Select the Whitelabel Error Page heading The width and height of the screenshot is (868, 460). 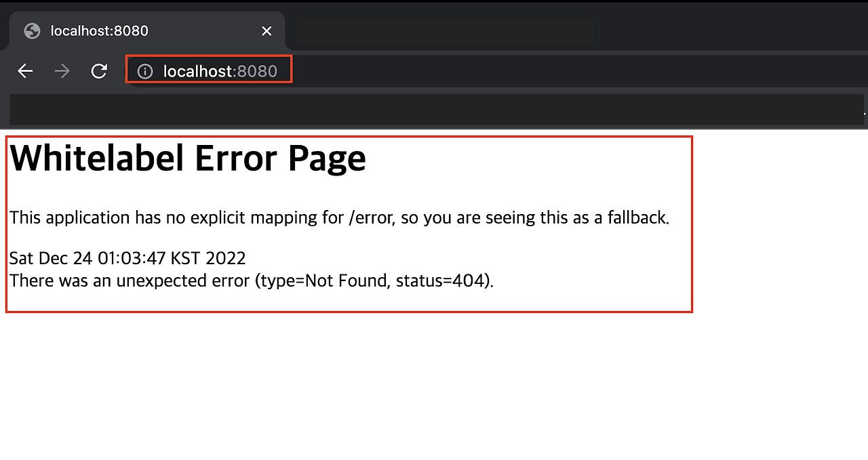(x=188, y=158)
